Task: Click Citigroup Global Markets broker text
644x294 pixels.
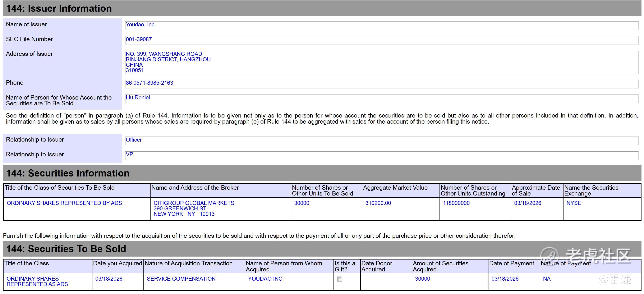Action: pyautogui.click(x=194, y=203)
